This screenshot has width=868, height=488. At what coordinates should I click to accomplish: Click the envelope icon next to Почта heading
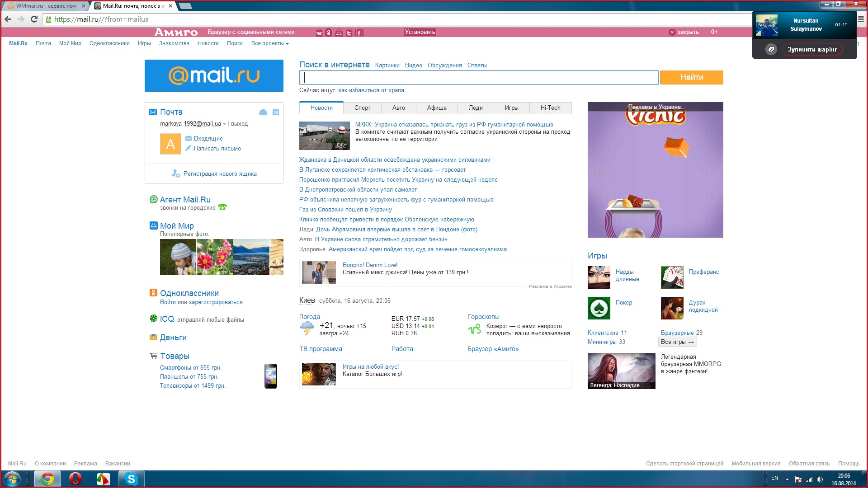[153, 112]
